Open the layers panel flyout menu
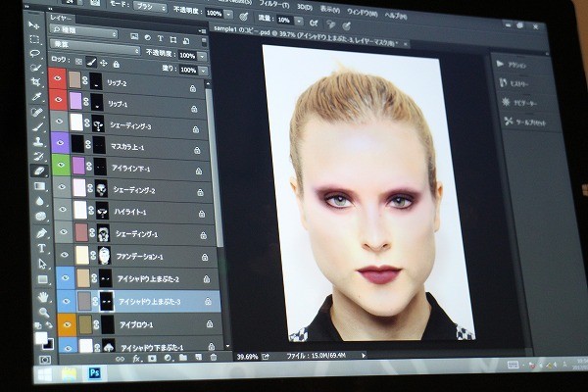This screenshot has width=588, height=392. [202, 30]
